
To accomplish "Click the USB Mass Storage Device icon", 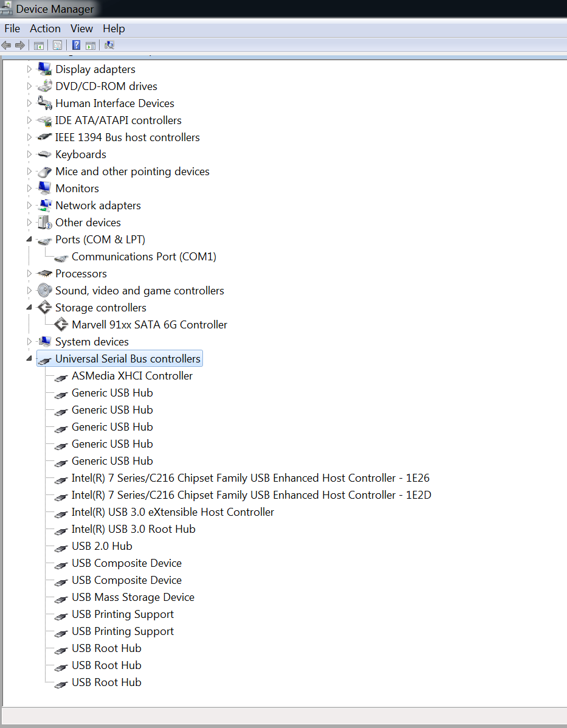I will [x=61, y=599].
